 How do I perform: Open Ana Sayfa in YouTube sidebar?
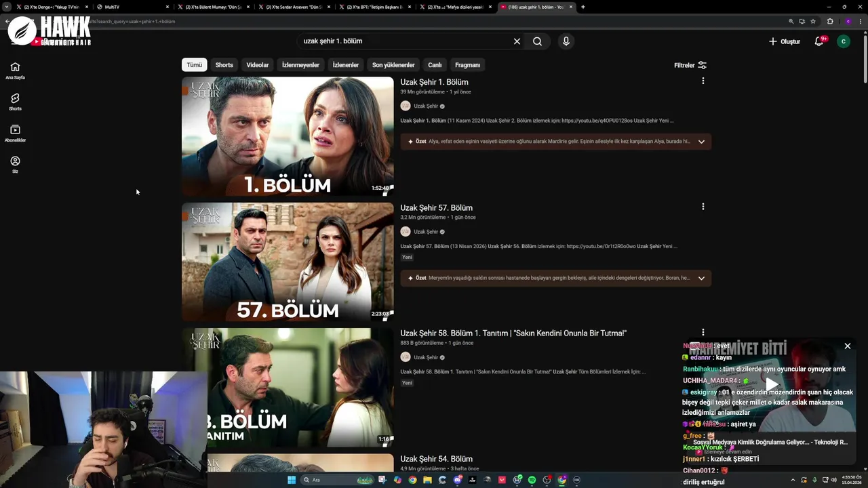pyautogui.click(x=15, y=70)
